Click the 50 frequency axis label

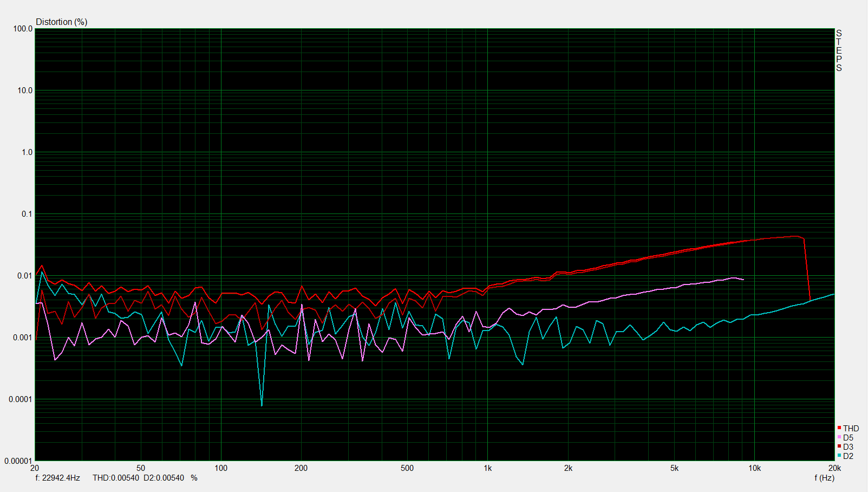click(x=141, y=468)
